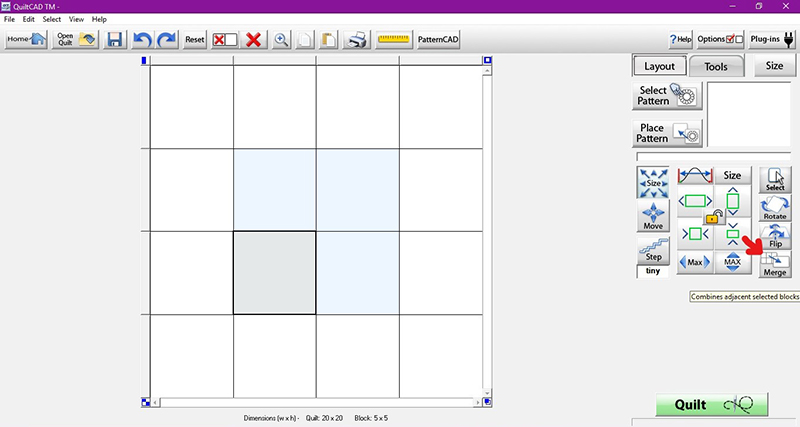Open Quilt file button
The width and height of the screenshot is (800, 427).
[75, 39]
